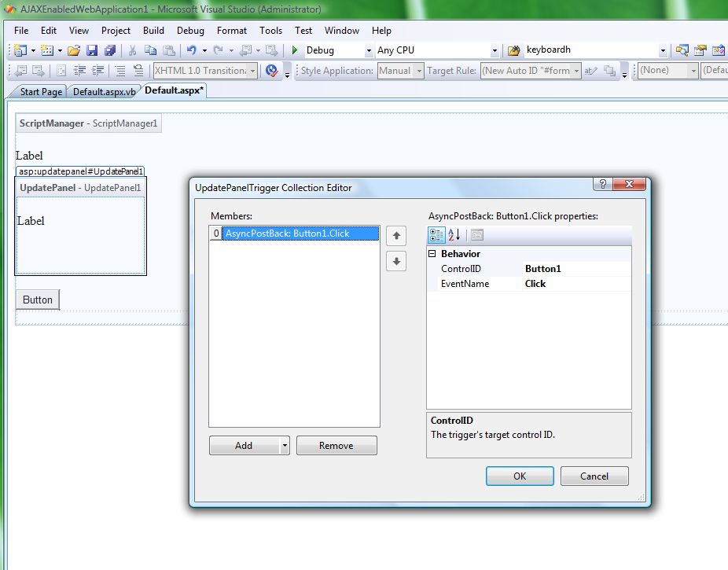Move selected trigger up in the list

(396, 236)
